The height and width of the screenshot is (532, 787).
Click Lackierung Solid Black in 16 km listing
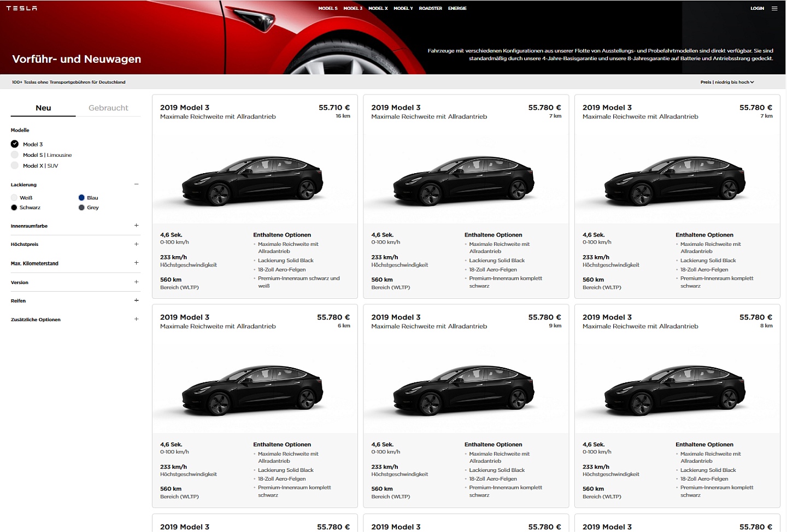(x=286, y=261)
